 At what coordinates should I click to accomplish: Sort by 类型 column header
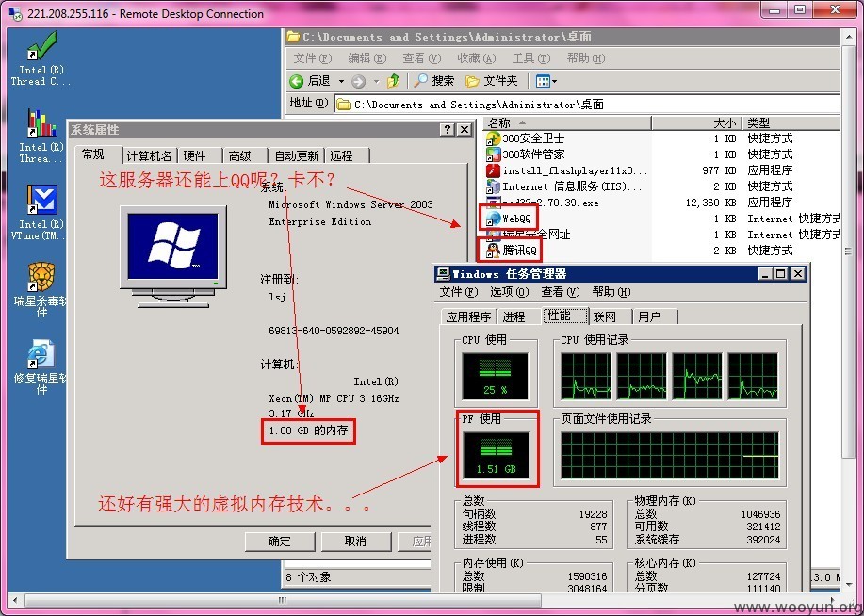point(791,122)
